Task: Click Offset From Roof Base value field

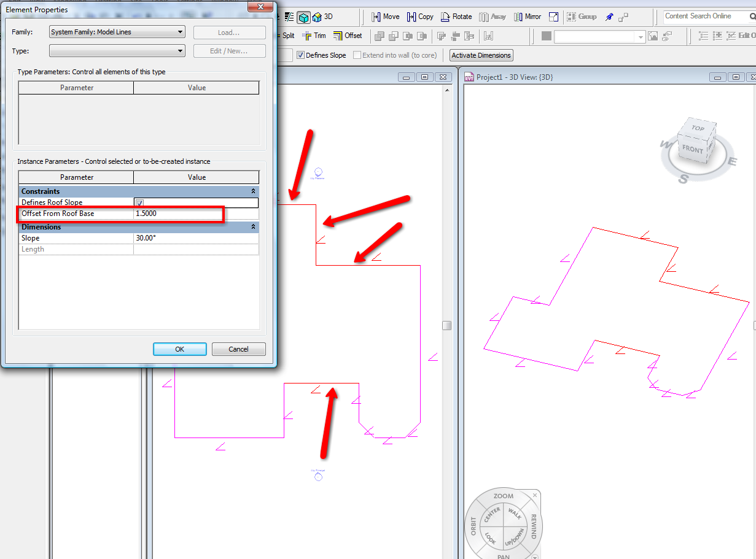Action: pyautogui.click(x=196, y=214)
